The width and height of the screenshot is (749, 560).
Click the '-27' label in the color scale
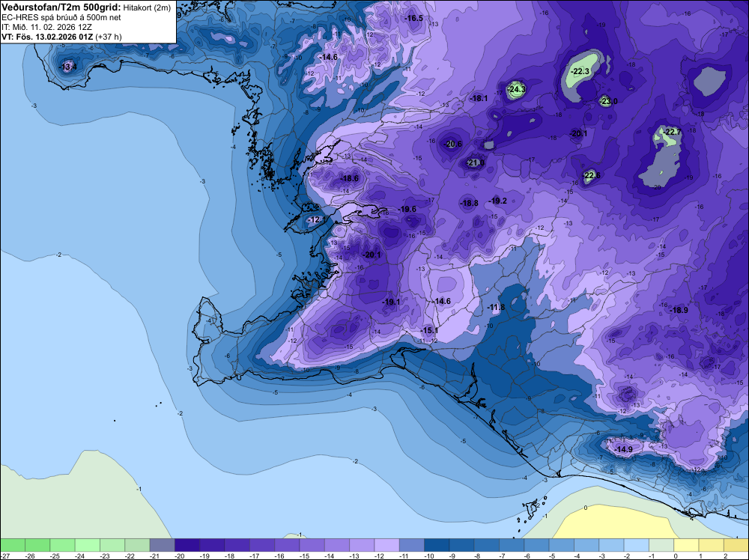tap(4, 556)
